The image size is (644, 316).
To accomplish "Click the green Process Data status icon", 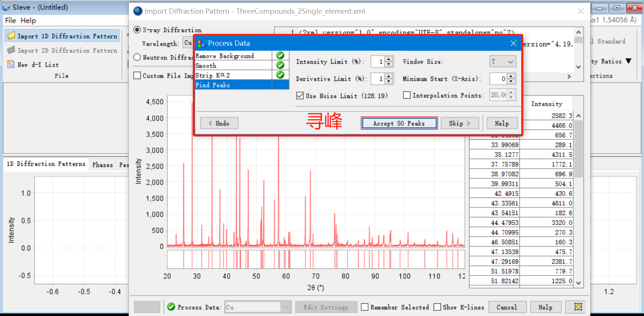I will tap(171, 307).
